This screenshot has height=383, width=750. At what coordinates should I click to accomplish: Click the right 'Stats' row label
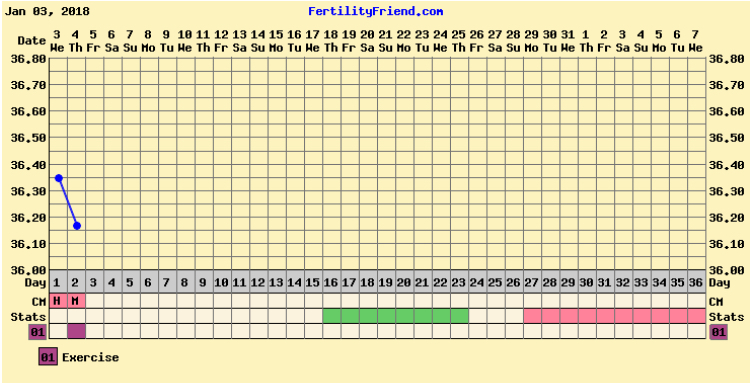pyautogui.click(x=727, y=317)
